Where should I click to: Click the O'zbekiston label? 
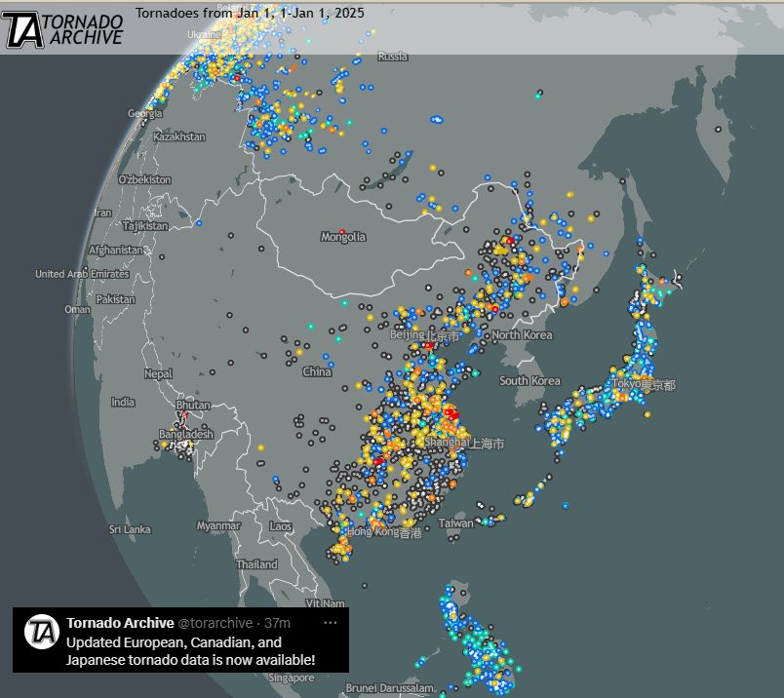coord(144,179)
